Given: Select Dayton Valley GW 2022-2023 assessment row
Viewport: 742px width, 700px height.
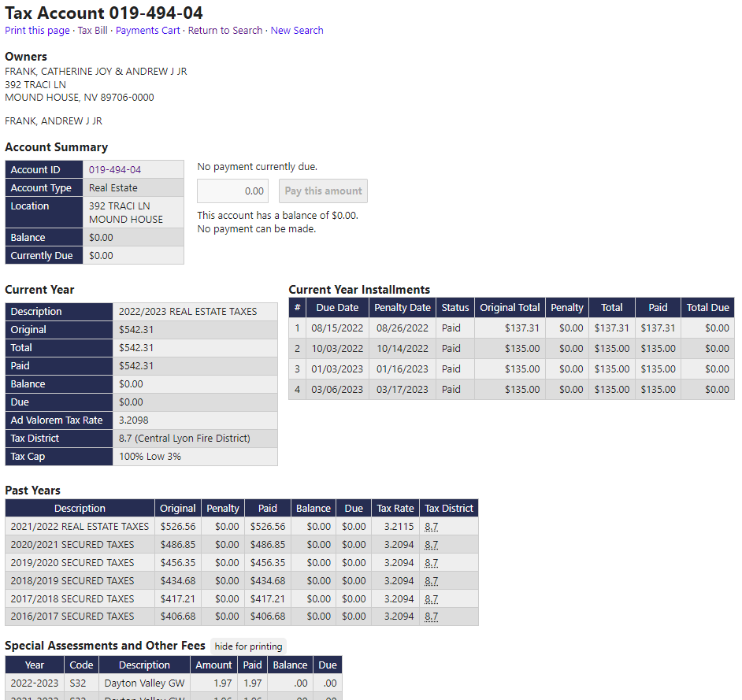Looking at the screenshot, I should [x=144, y=683].
